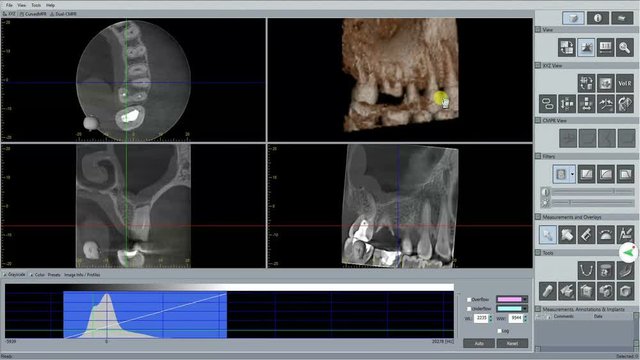This screenshot has height=360, width=640.
Task: Choose the protractor angle measurement tool
Action: point(605,235)
